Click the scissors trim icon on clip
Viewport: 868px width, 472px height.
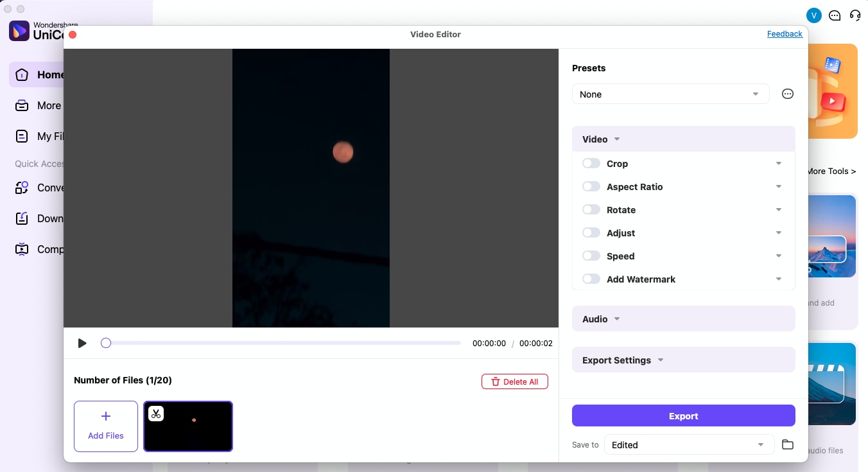[x=156, y=414]
